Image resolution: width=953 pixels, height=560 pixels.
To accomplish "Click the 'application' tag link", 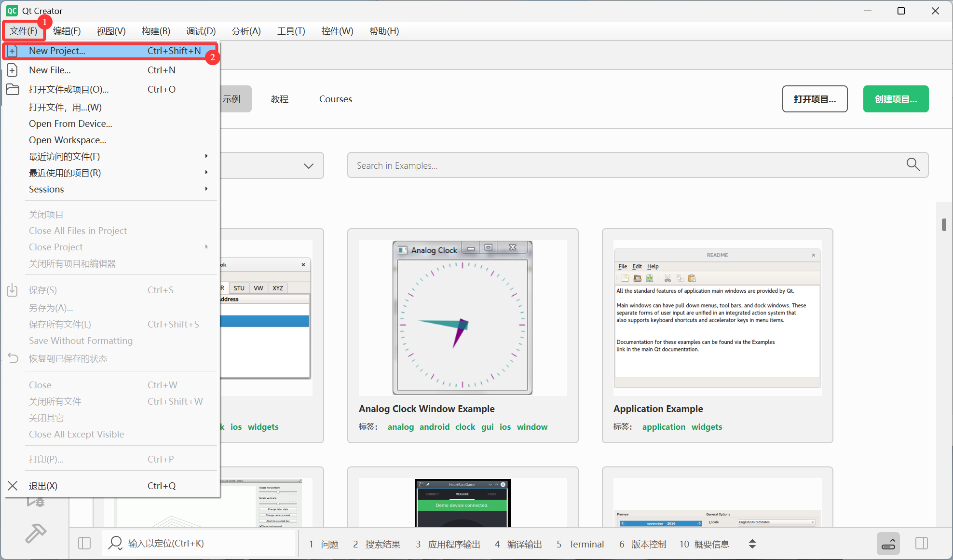I will pos(664,427).
